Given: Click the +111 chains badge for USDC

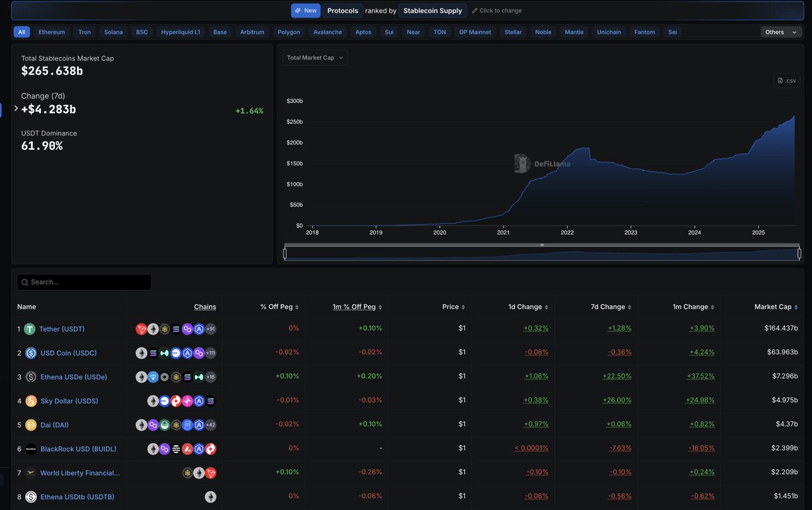Looking at the screenshot, I should (210, 353).
